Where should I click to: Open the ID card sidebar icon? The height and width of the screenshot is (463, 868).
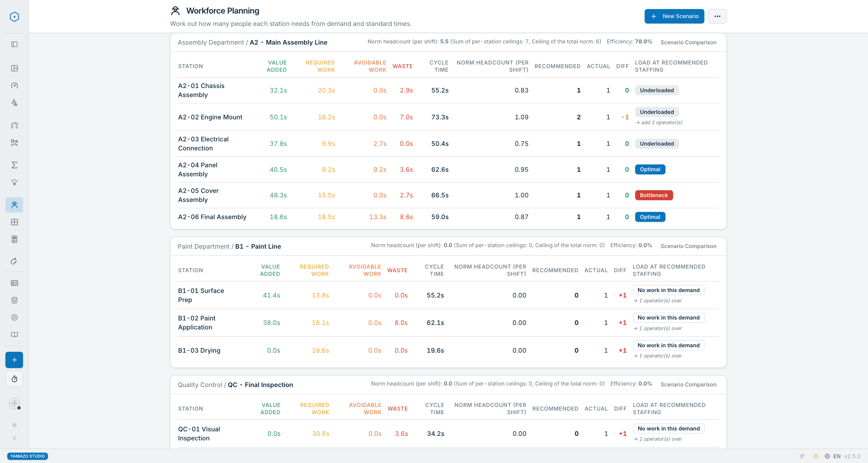click(14, 283)
